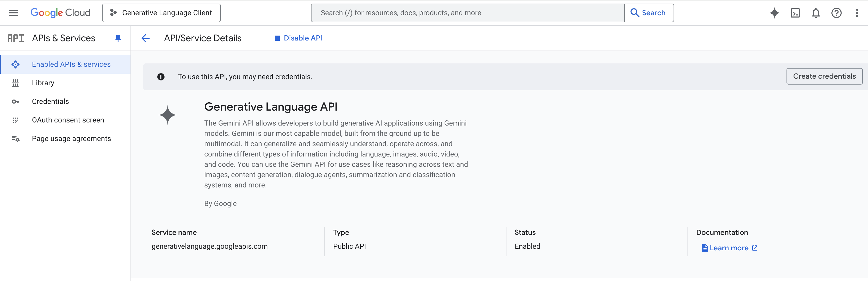The height and width of the screenshot is (281, 868).
Task: Open the navigation hamburger menu
Action: 13,12
